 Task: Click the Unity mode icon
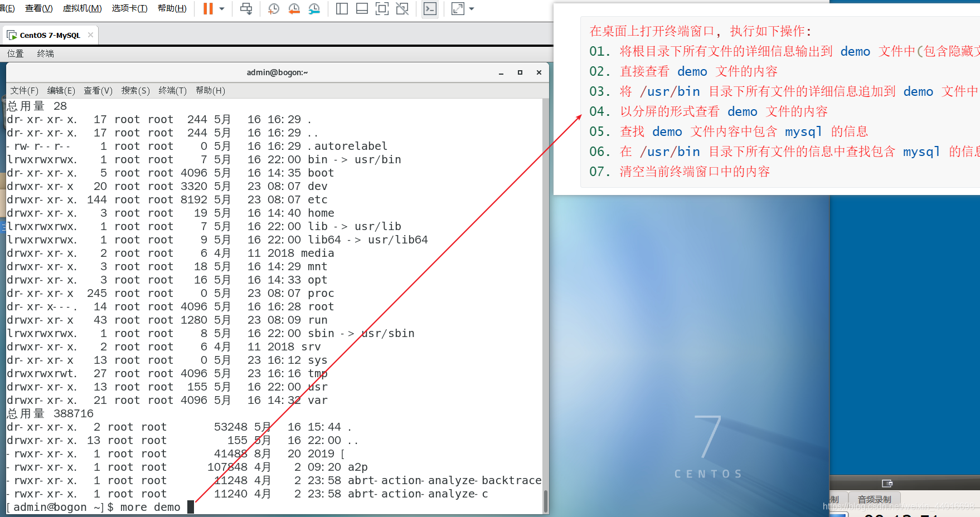point(402,8)
